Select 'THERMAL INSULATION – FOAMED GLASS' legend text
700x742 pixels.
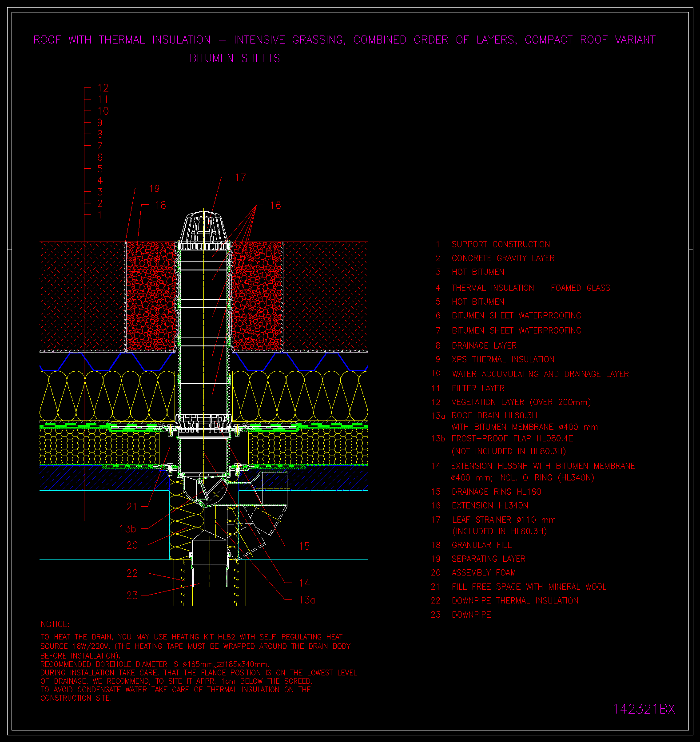pos(531,288)
